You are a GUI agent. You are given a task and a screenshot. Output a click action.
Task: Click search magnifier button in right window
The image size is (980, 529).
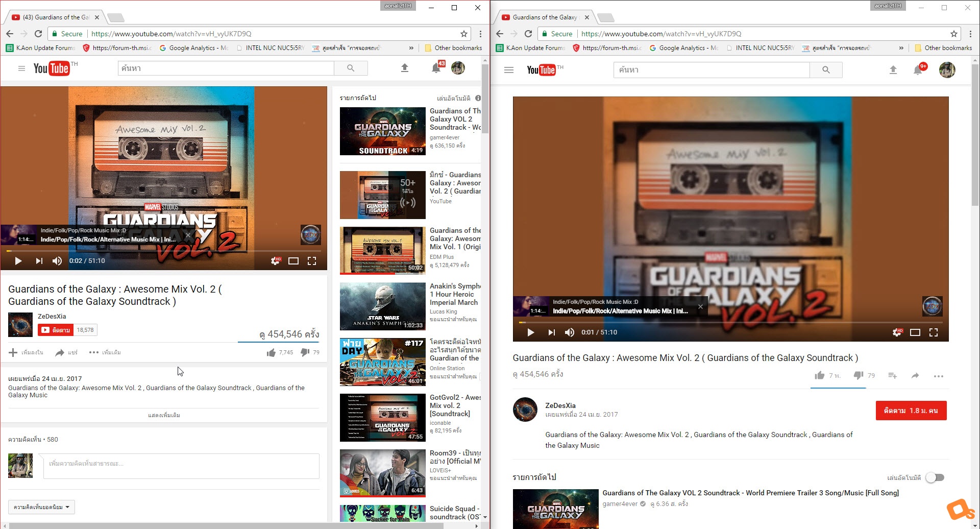pyautogui.click(x=826, y=70)
